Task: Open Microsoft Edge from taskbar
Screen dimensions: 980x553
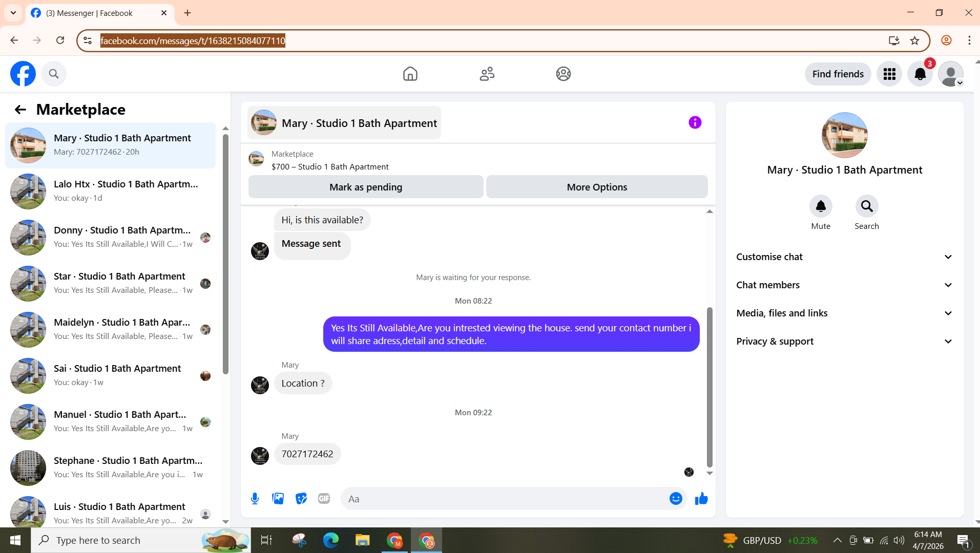Action: click(330, 540)
